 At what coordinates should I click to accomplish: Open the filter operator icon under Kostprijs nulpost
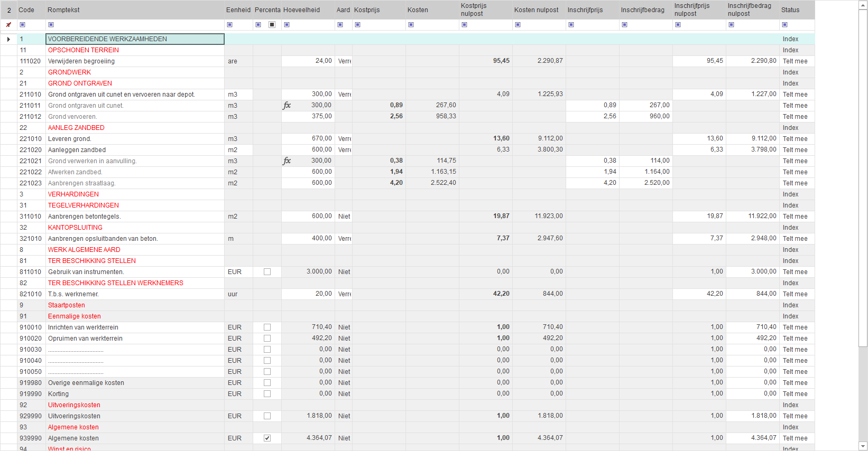click(x=464, y=25)
